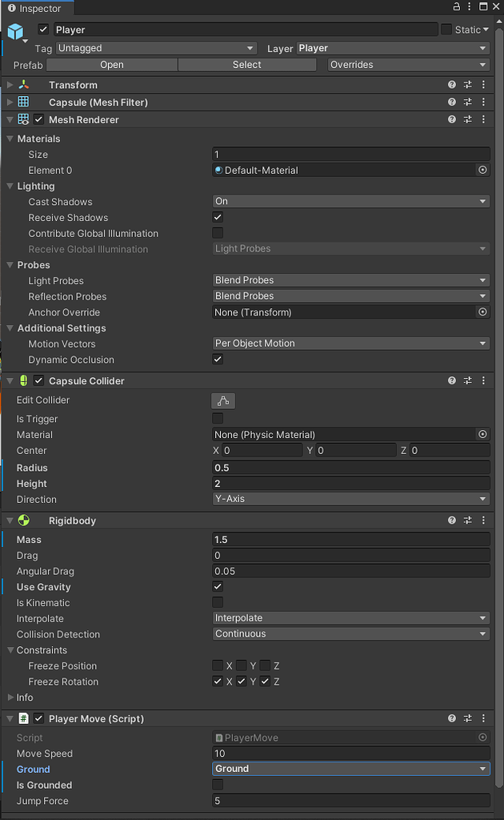Open Mesh Renderer help reference icon

pos(452,119)
